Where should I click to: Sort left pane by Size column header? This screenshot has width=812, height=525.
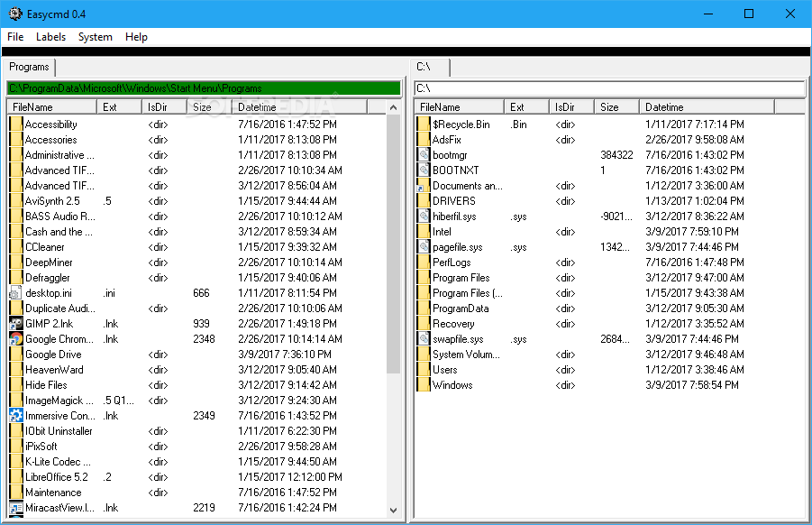click(209, 106)
